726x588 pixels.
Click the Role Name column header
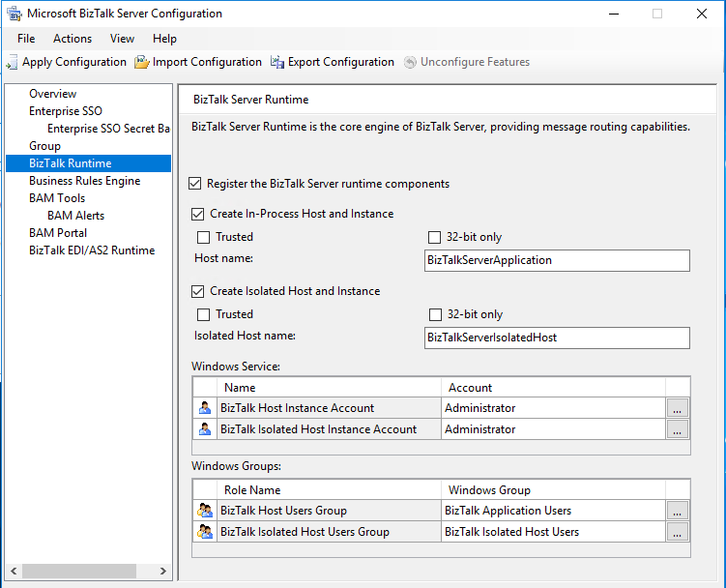coord(329,489)
